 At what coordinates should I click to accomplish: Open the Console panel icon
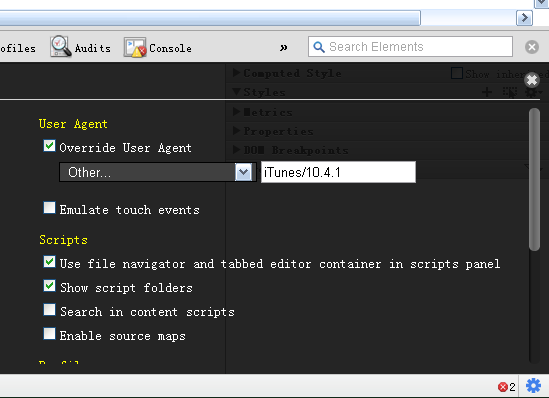point(135,47)
